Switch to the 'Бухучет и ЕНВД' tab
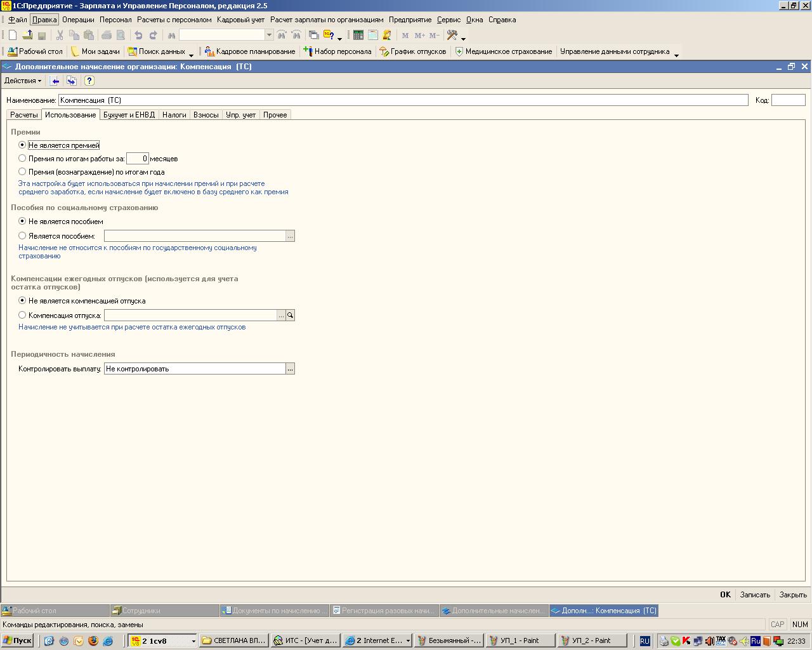812x650 pixels. (129, 115)
